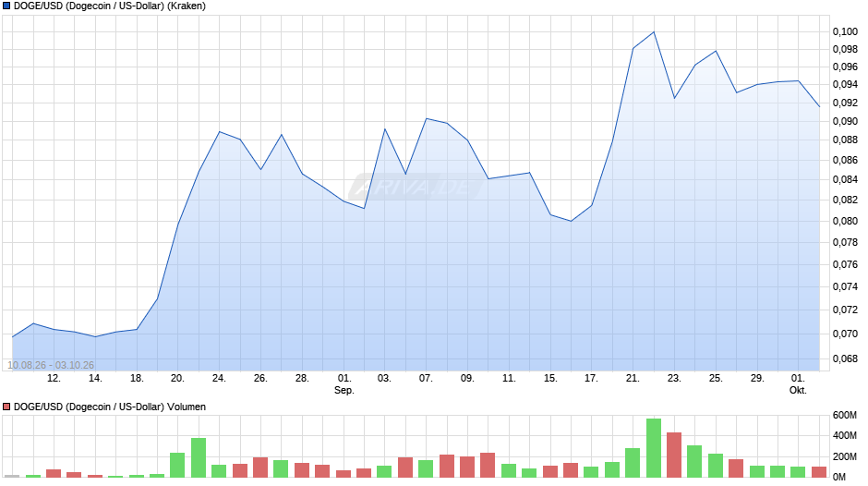Click the '07.' date axis label
Image resolution: width=868 pixels, height=486 pixels.
pyautogui.click(x=426, y=378)
